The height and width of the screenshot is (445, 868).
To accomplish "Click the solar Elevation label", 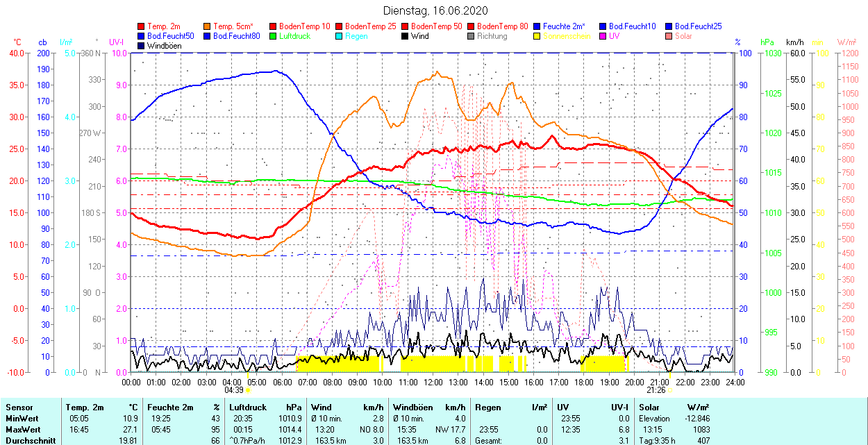I will [x=655, y=419].
